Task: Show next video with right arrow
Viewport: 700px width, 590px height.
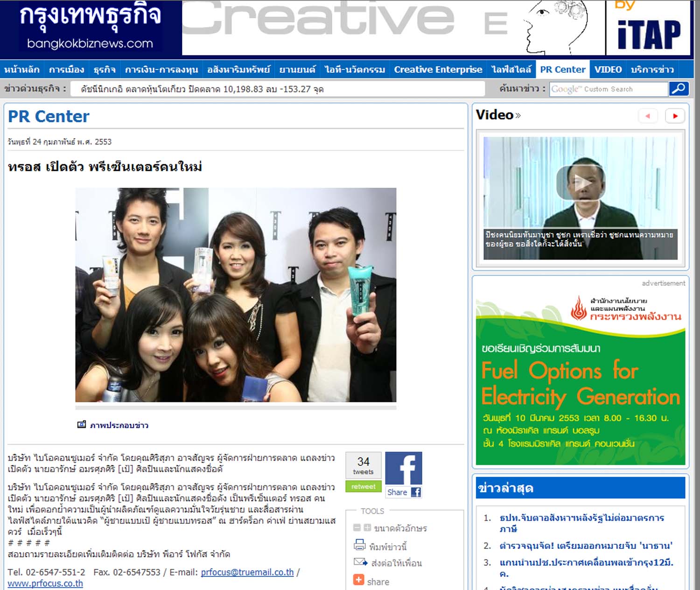Action: (675, 116)
